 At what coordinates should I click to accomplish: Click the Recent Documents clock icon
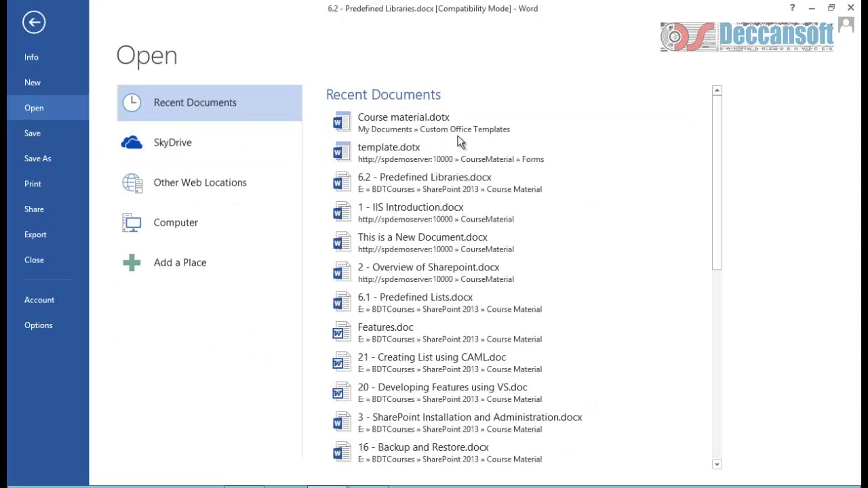click(132, 102)
